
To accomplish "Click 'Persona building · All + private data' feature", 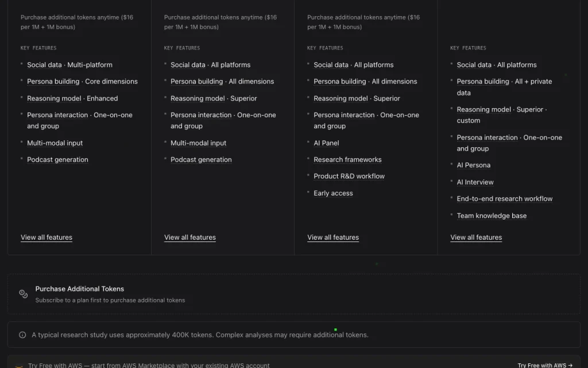I will pos(504,87).
